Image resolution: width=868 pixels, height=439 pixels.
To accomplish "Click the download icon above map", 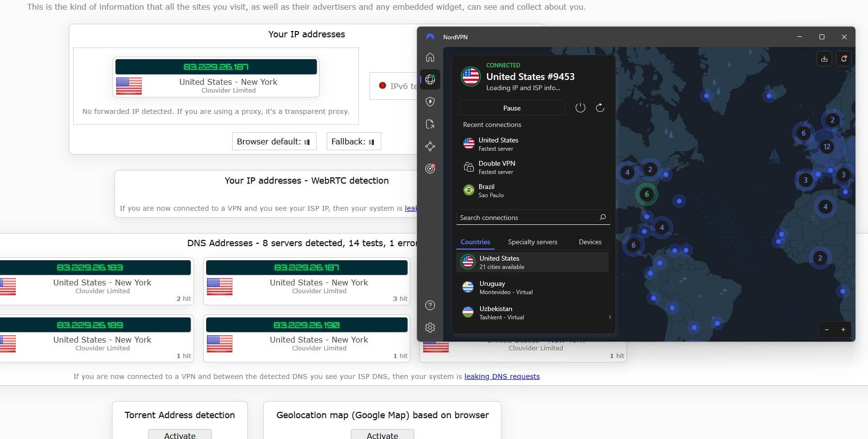I will (x=824, y=59).
